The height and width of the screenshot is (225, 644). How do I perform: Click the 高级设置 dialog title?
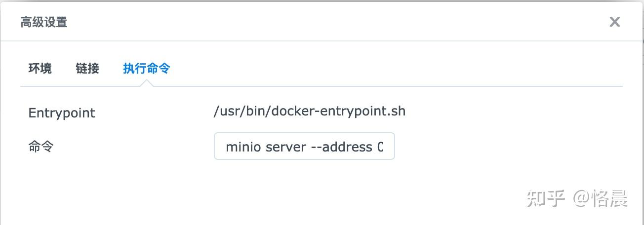click(44, 22)
